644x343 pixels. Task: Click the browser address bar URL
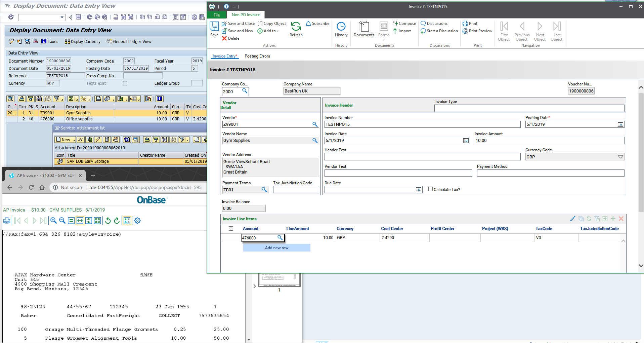[x=145, y=187]
